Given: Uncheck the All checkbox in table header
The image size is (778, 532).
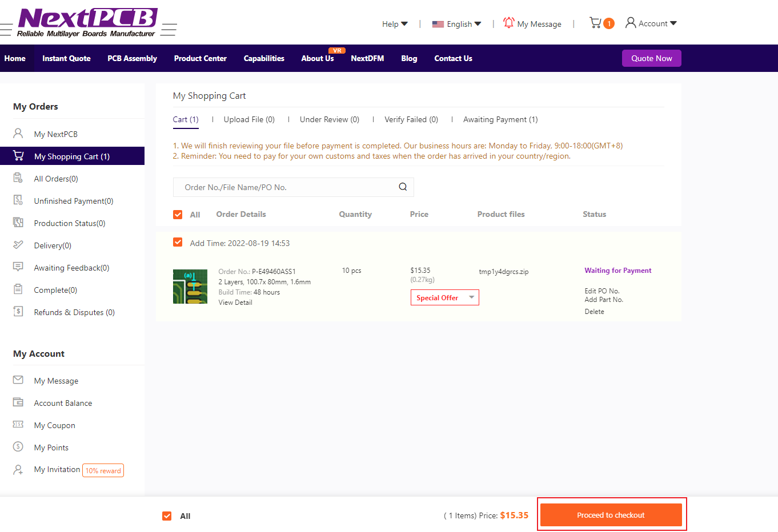Looking at the screenshot, I should click(178, 215).
